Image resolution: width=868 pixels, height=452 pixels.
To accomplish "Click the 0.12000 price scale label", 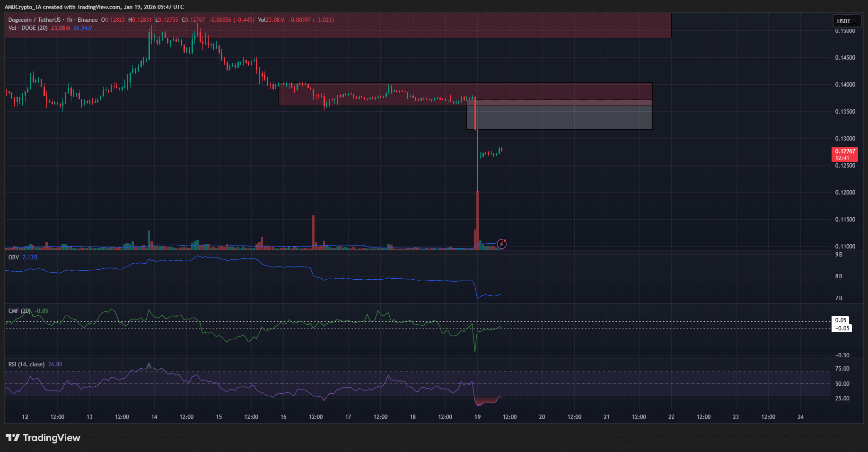I will [x=845, y=193].
